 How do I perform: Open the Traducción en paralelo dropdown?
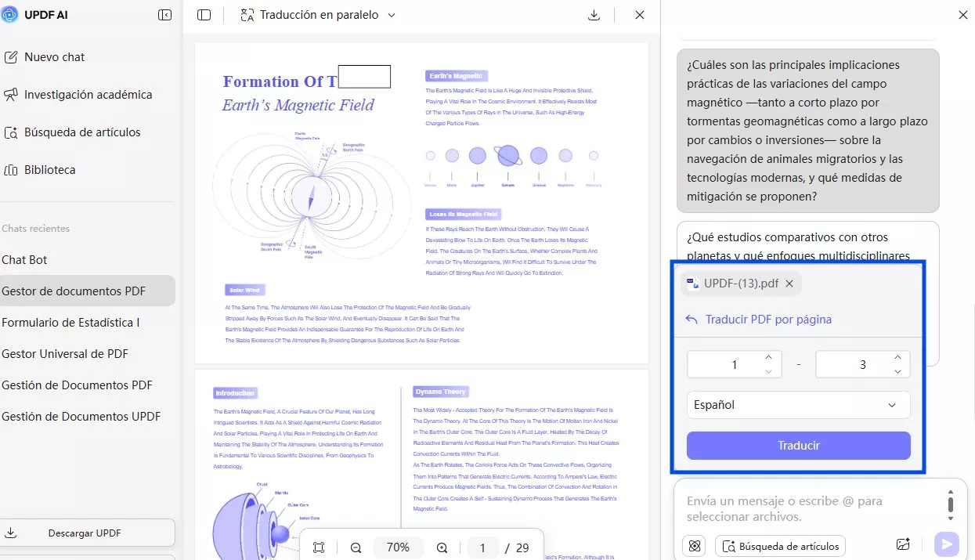coord(318,15)
